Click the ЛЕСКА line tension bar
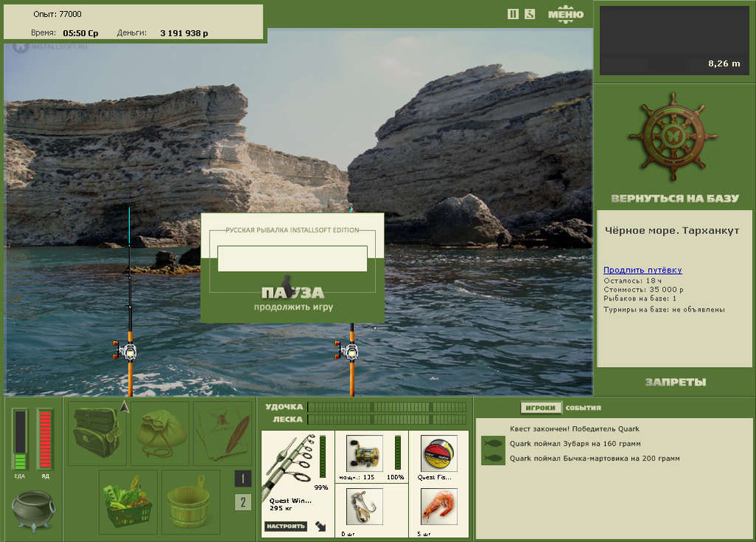The width and height of the screenshot is (756, 542). 387,419
